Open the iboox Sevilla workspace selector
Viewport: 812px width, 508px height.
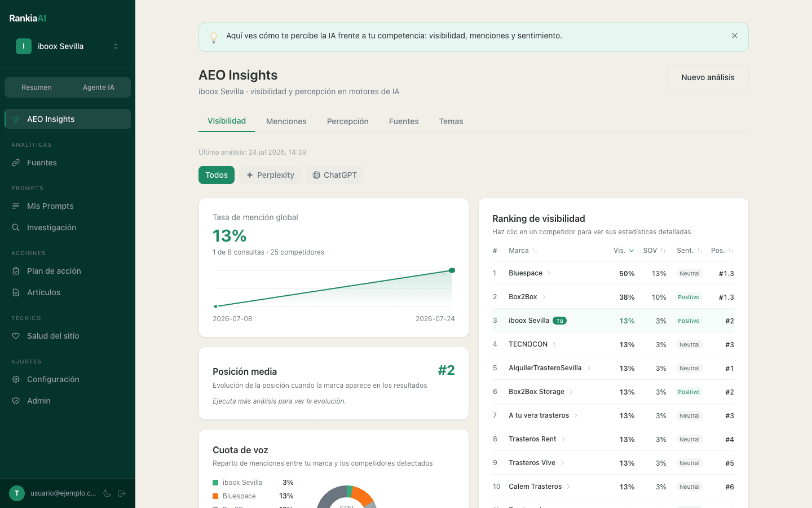pyautogui.click(x=68, y=46)
